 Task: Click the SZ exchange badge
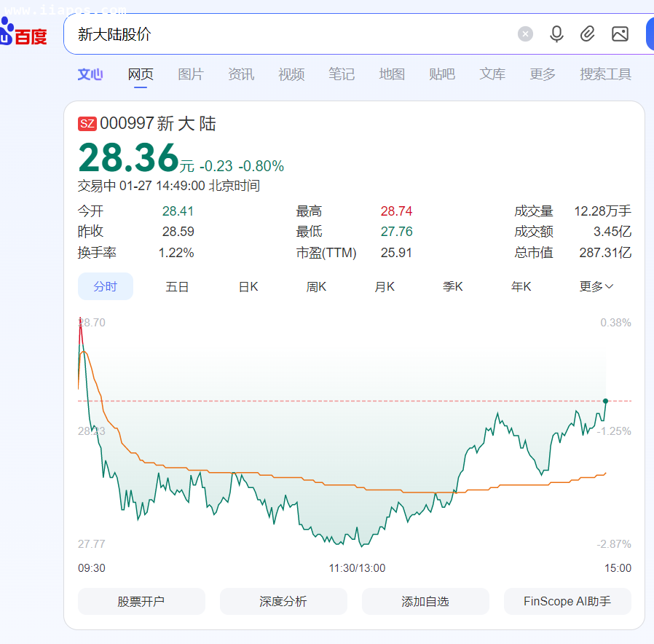(87, 124)
